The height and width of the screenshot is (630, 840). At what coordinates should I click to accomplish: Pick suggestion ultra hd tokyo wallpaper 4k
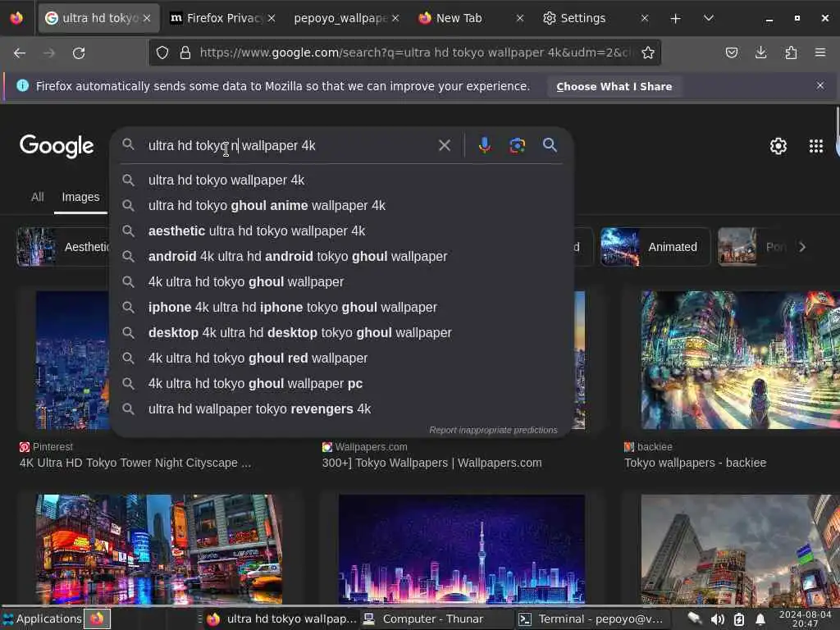tap(342, 180)
